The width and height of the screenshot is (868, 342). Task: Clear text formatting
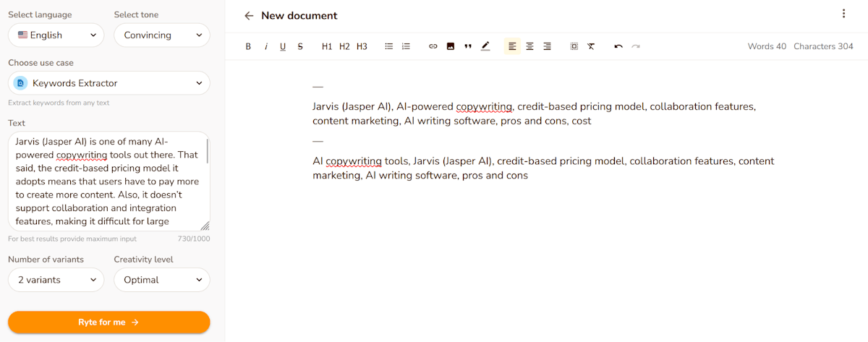(x=591, y=46)
